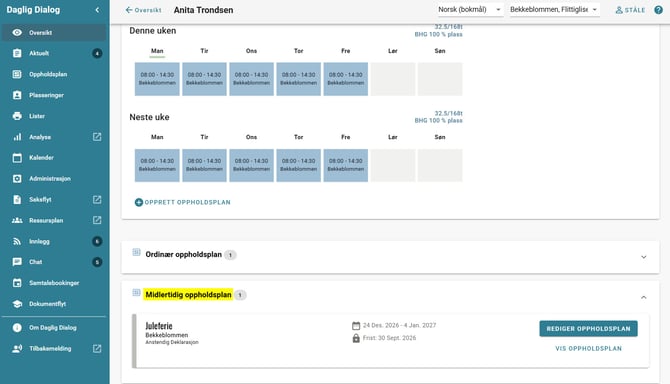This screenshot has width=670, height=384.
Task: Select Aktuelt in sidebar menu
Action: (x=54, y=53)
